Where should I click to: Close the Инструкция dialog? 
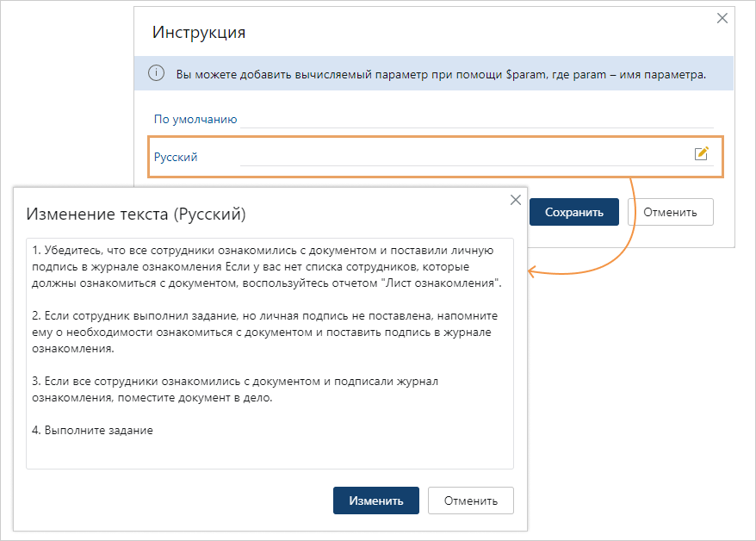pyautogui.click(x=722, y=18)
